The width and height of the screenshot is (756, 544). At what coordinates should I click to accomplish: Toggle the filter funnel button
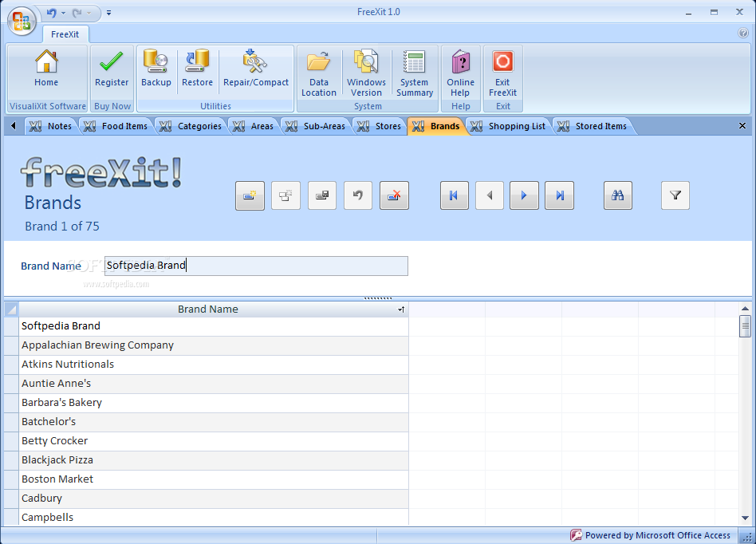[x=675, y=195]
